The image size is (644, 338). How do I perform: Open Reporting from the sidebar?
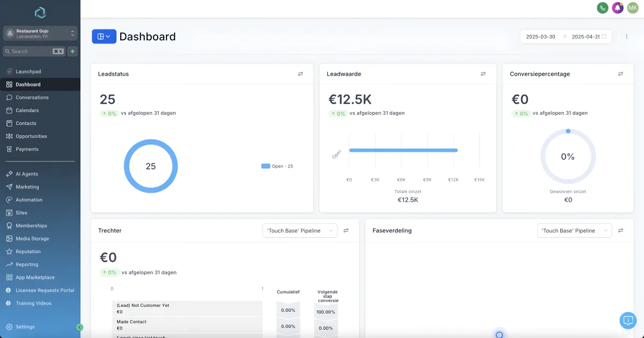coord(27,264)
